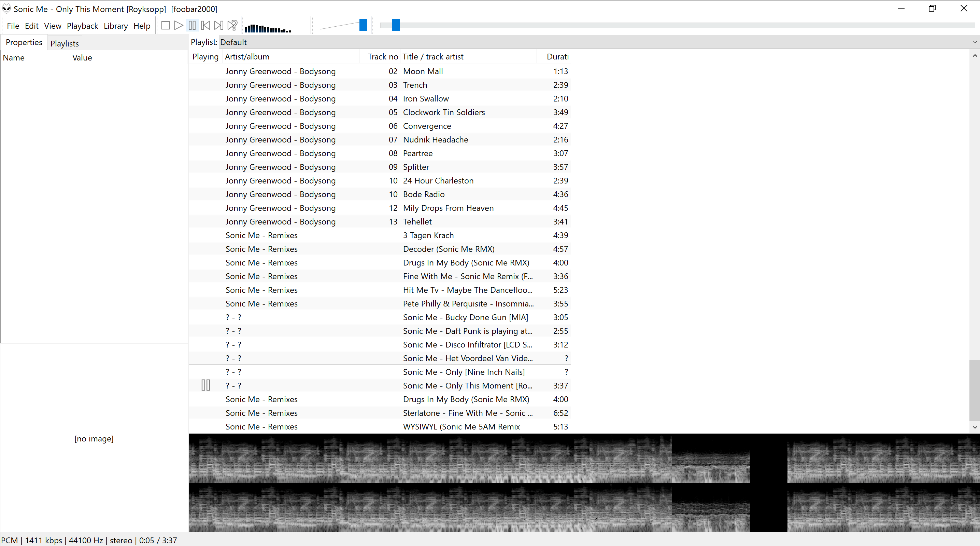Viewport: 980px width, 546px height.
Task: Click the spectrum visualizer in toolbar
Action: (x=276, y=26)
